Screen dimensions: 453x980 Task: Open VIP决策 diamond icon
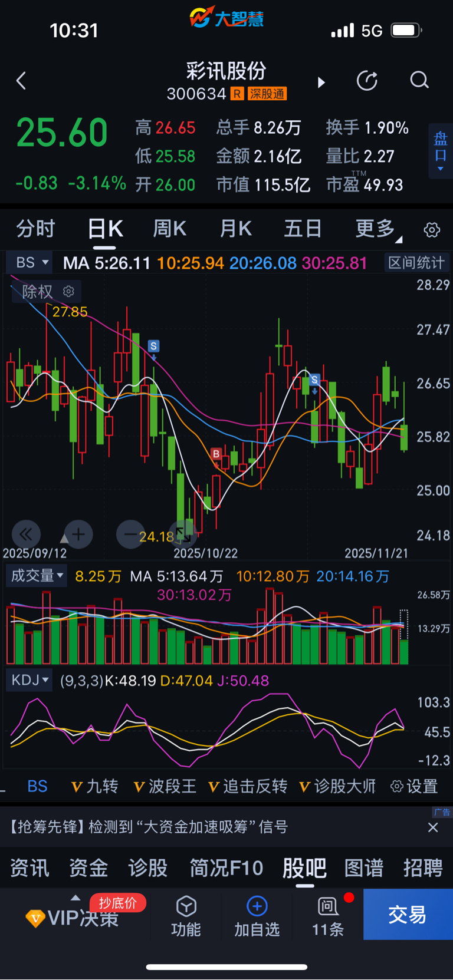(x=35, y=918)
